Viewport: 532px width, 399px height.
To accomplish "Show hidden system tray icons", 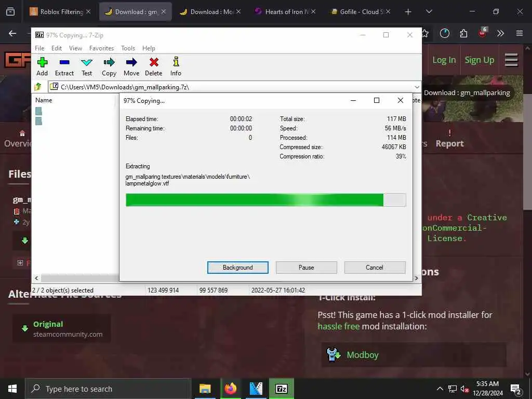I will [x=440, y=389].
